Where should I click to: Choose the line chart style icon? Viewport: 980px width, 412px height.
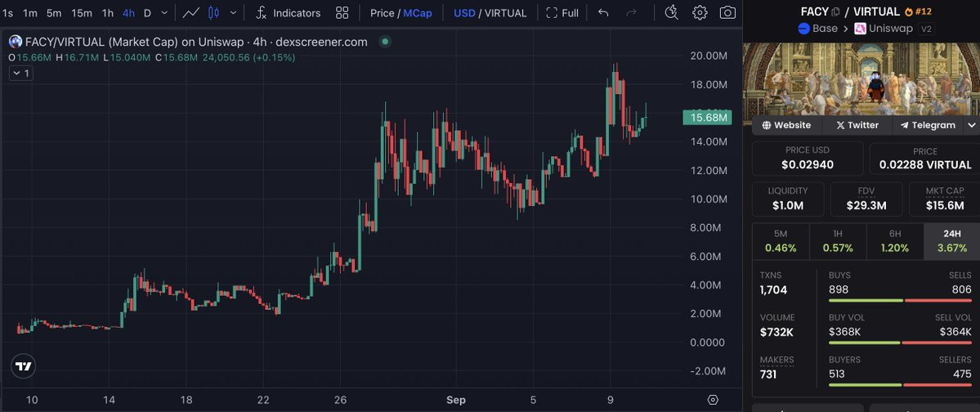[x=190, y=12]
